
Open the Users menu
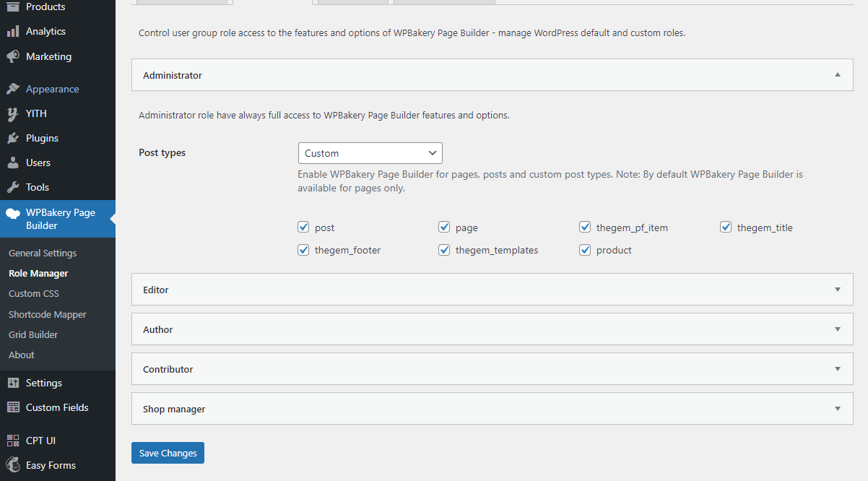(x=58, y=162)
